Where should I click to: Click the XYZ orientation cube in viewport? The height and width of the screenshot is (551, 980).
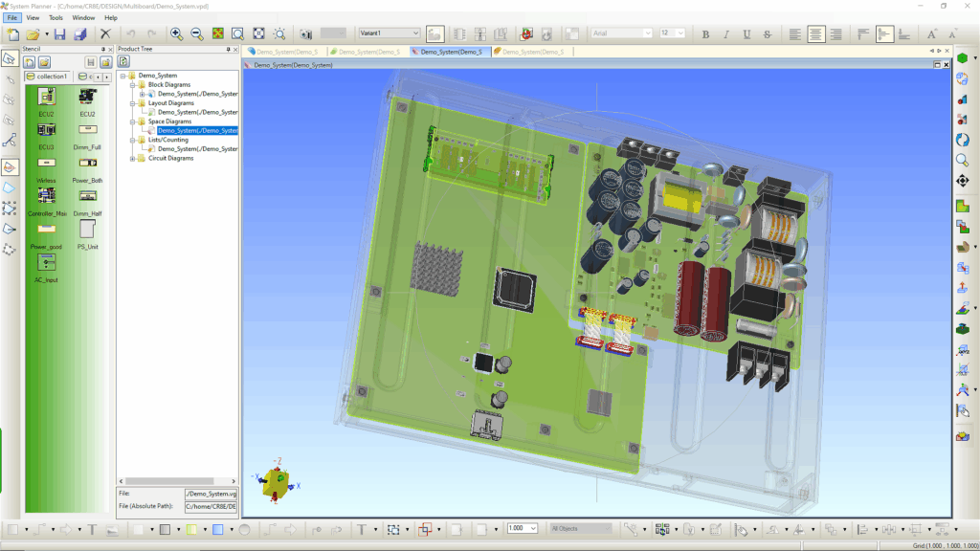pos(276,483)
